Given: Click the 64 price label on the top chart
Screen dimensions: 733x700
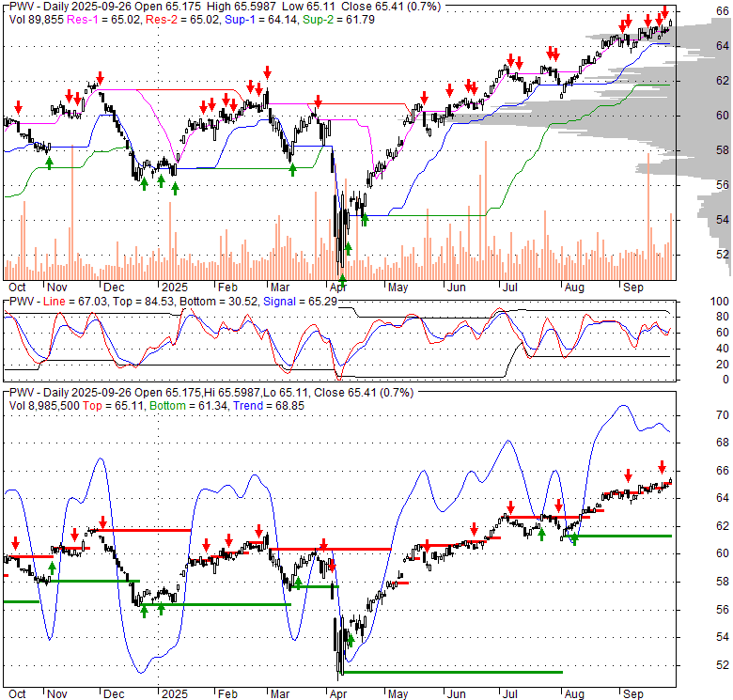Looking at the screenshot, I should tap(723, 46).
